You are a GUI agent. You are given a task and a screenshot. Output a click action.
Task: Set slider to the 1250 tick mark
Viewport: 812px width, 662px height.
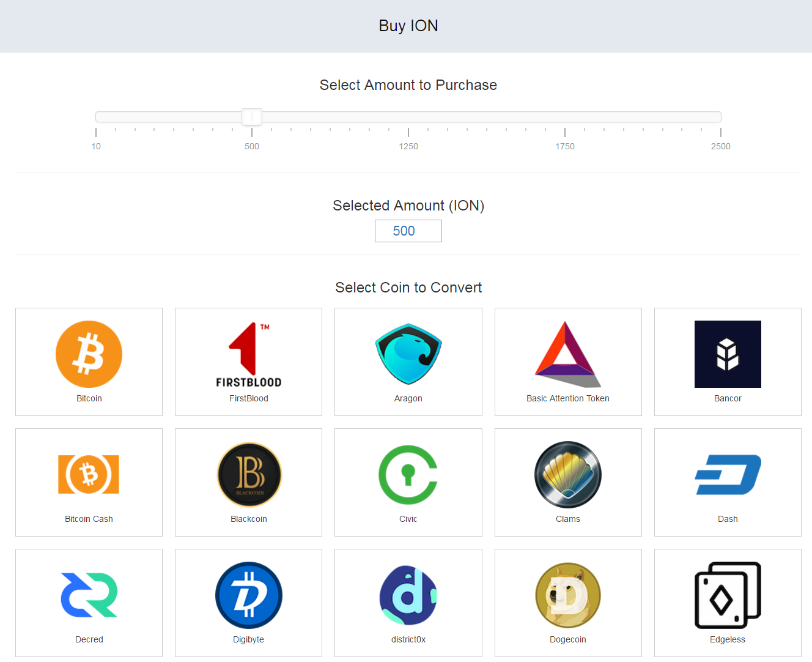pyautogui.click(x=408, y=132)
